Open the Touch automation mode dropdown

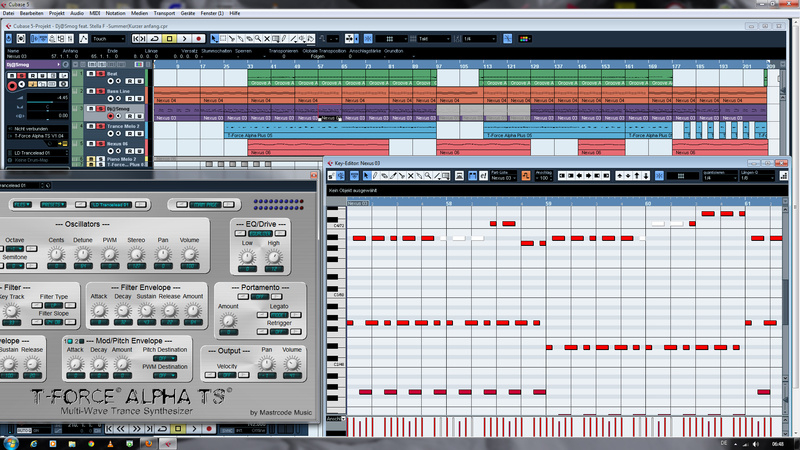108,39
